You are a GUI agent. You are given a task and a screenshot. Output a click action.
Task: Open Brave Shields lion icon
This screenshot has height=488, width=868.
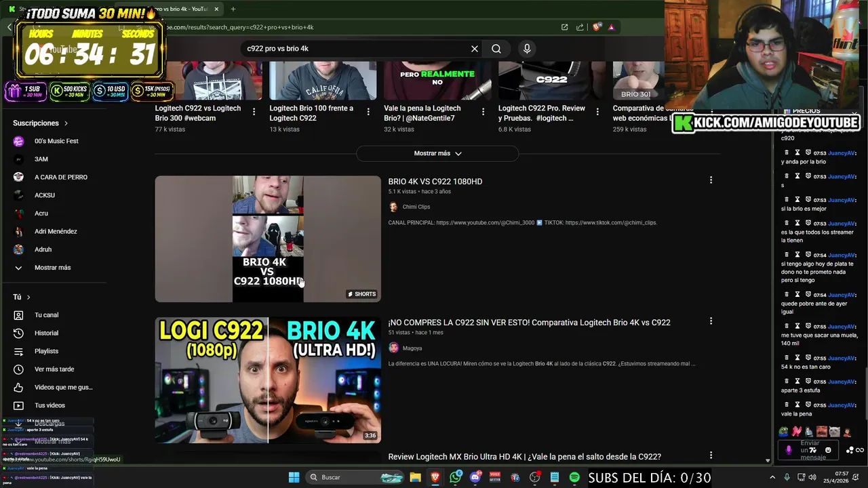597,27
